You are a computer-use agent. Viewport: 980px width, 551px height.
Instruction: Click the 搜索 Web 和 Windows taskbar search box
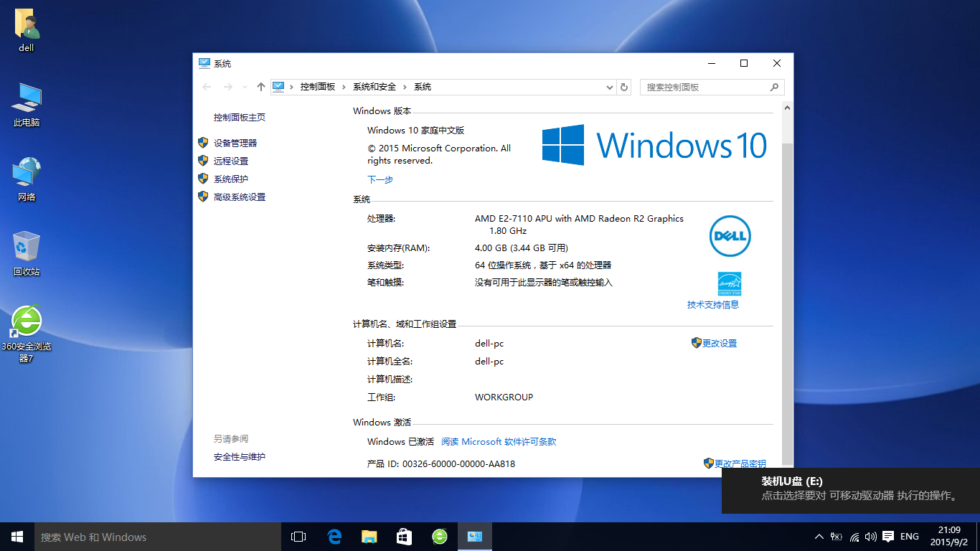point(158,537)
